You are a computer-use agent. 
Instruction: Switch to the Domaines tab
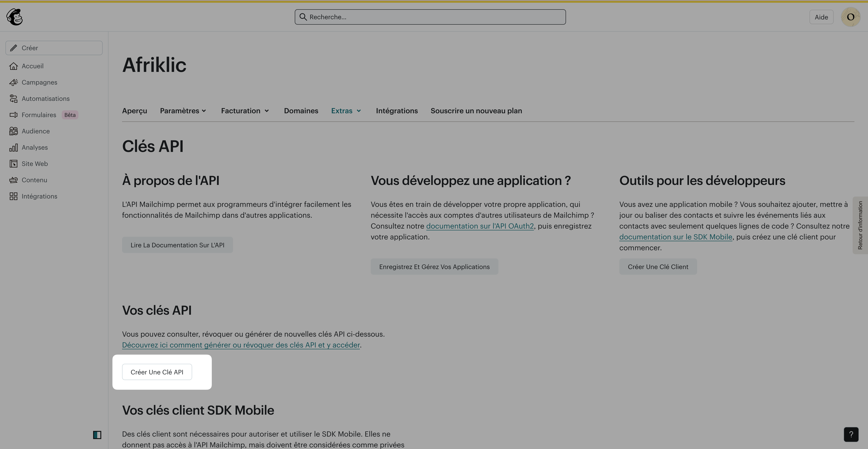pyautogui.click(x=301, y=111)
